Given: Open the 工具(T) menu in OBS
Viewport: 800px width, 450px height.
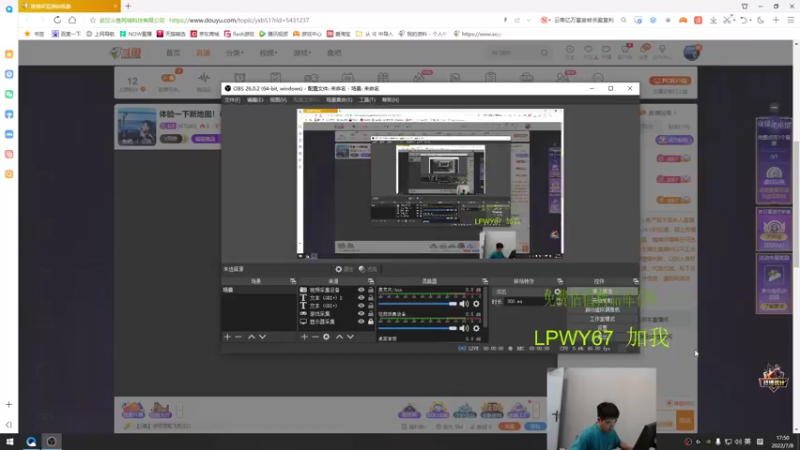Looking at the screenshot, I should pyautogui.click(x=367, y=100).
